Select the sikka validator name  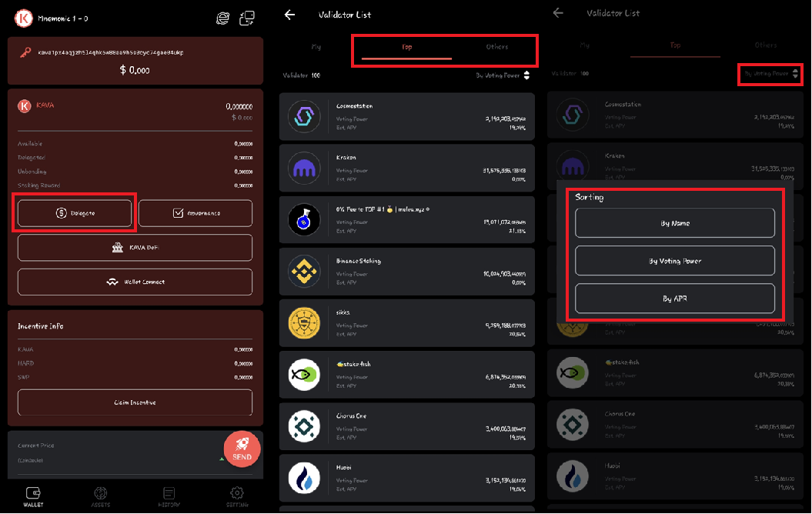(x=343, y=312)
